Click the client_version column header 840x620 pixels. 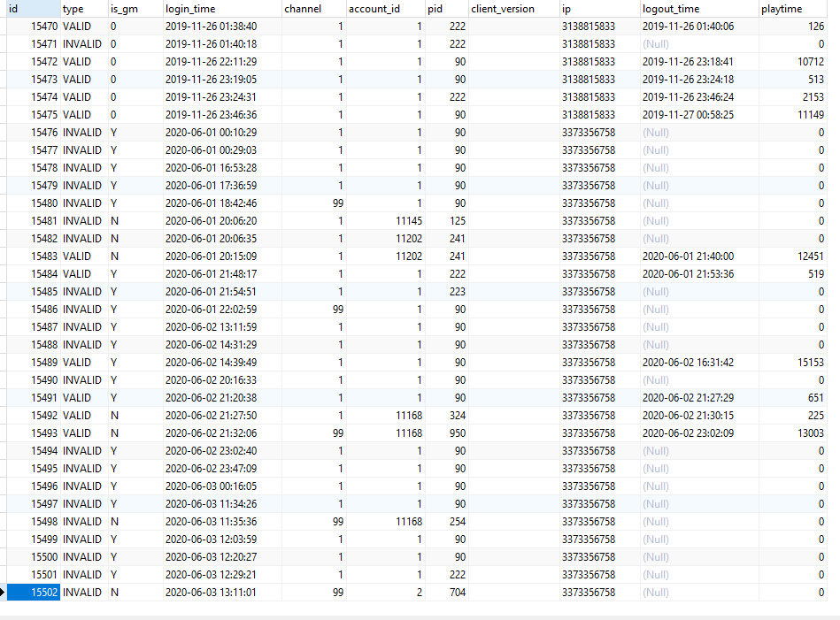tap(513, 9)
